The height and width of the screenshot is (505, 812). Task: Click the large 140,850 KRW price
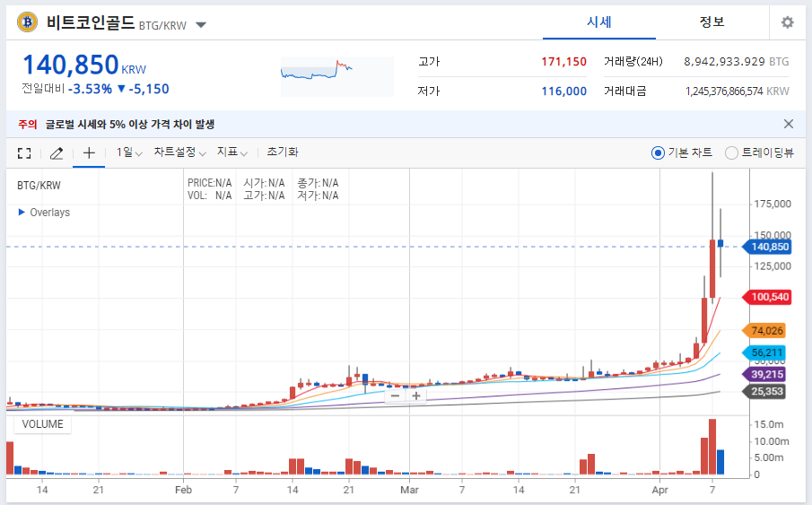(71, 65)
